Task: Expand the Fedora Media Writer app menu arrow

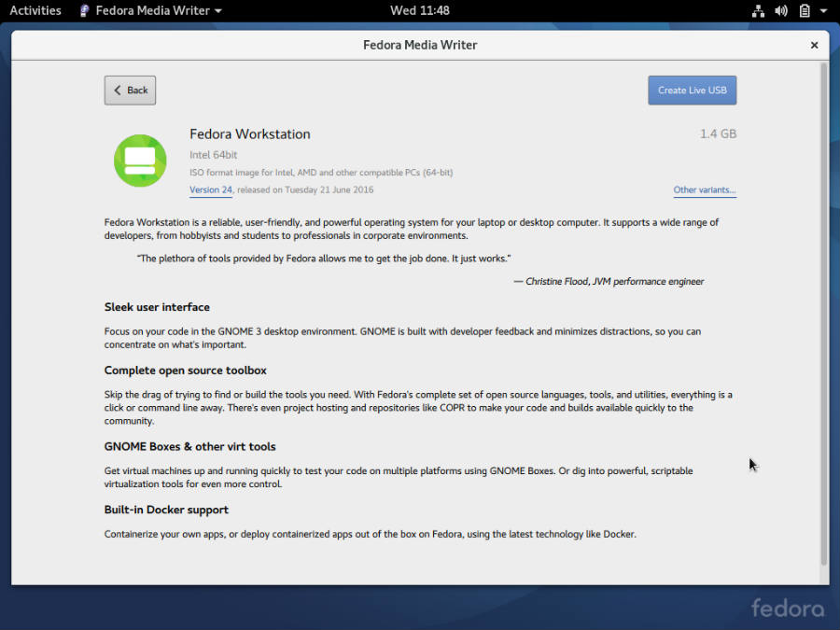Action: (x=218, y=11)
